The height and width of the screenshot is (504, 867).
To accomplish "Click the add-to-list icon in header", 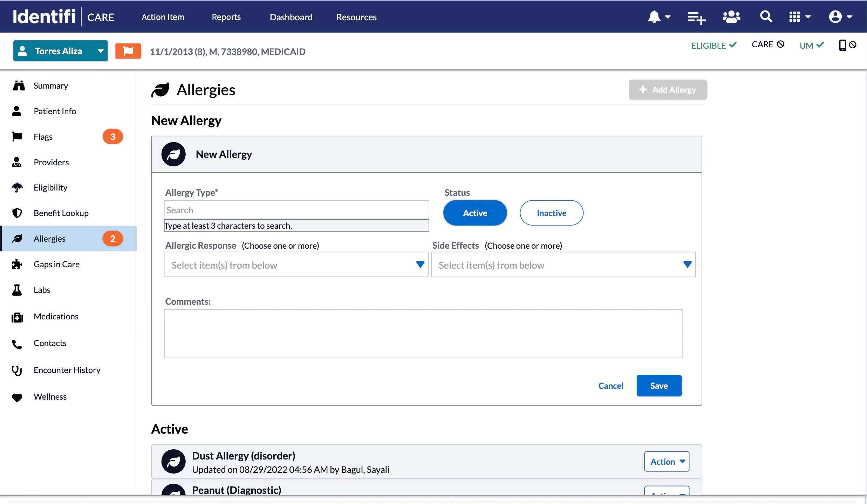I will [x=696, y=18].
